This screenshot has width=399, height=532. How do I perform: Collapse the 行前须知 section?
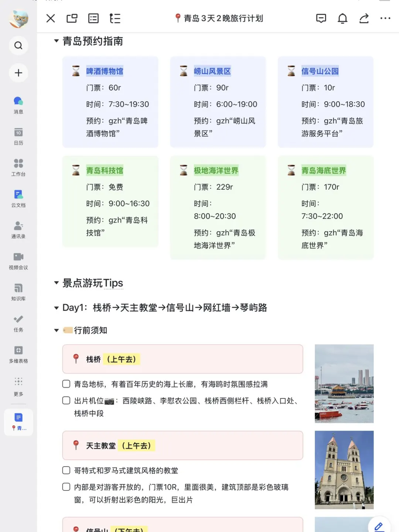pyautogui.click(x=57, y=330)
